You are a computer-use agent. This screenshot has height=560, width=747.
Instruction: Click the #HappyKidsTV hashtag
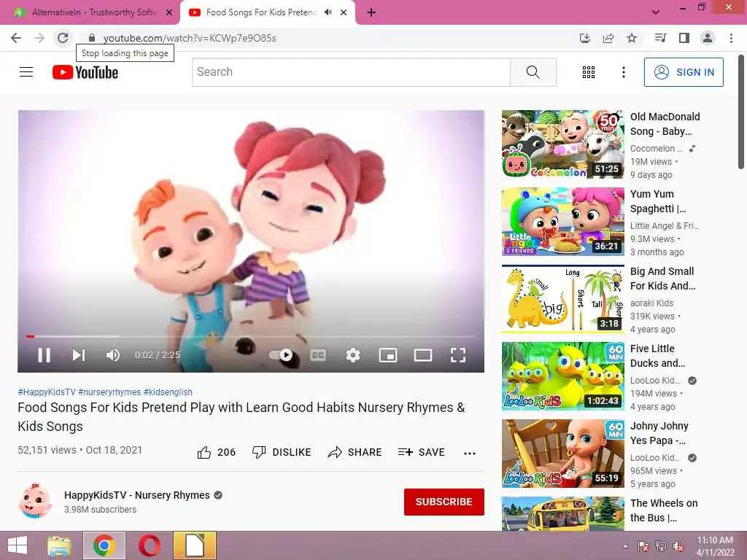pos(47,392)
